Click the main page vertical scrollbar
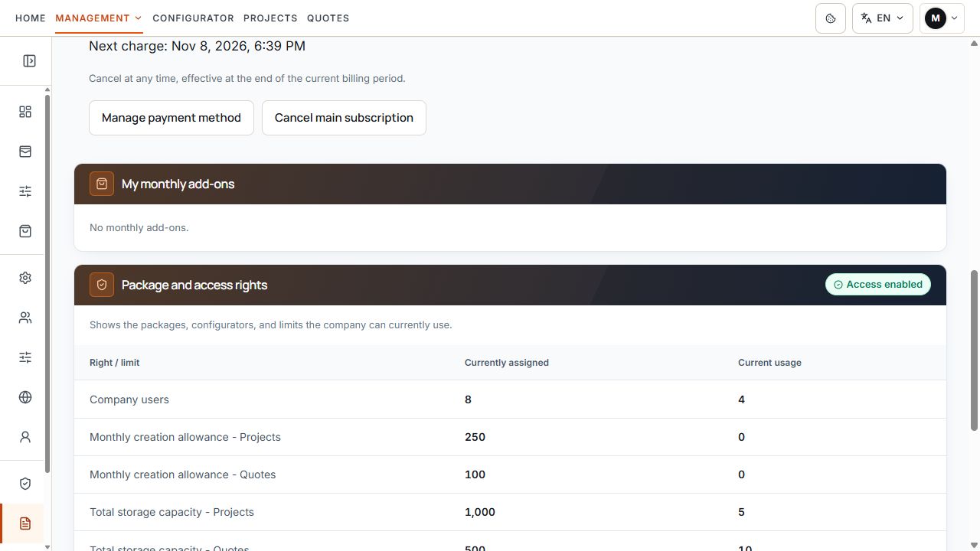 975,350
